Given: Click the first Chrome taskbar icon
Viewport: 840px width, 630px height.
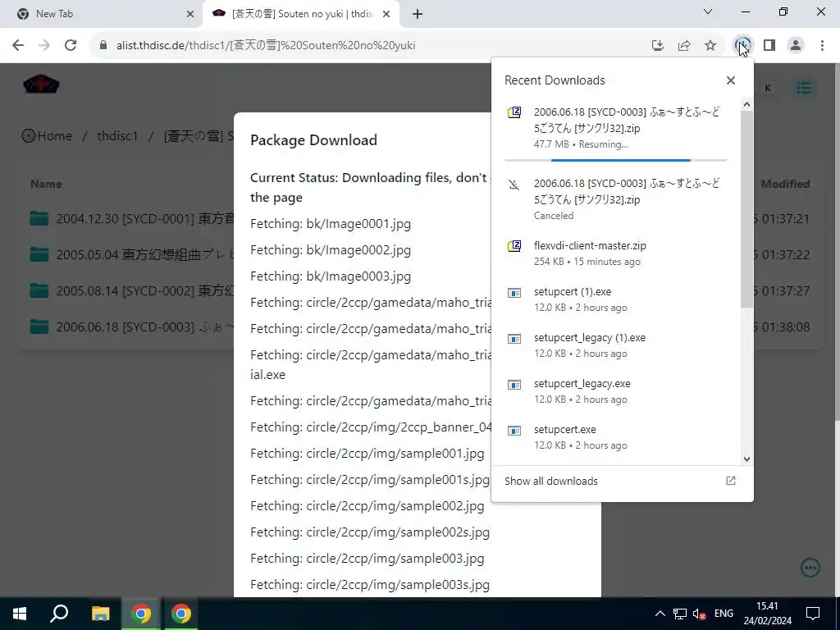Looking at the screenshot, I should pos(141,614).
